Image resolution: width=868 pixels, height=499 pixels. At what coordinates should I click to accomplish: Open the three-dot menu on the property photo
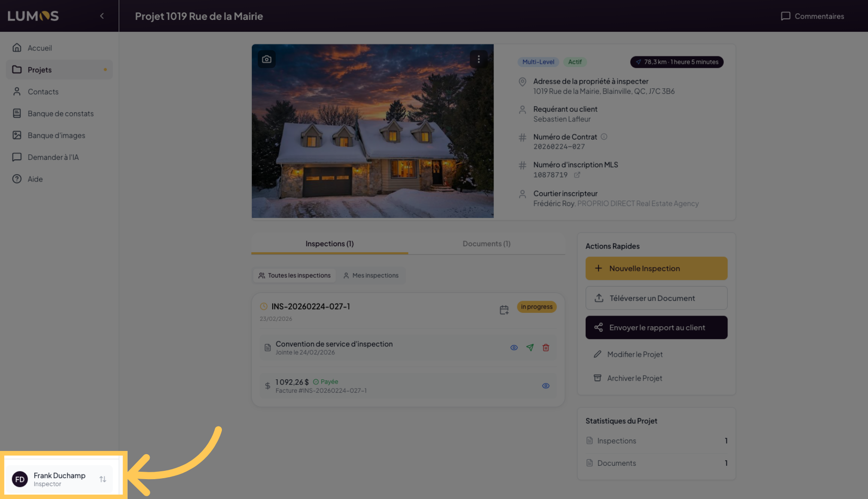[478, 59]
